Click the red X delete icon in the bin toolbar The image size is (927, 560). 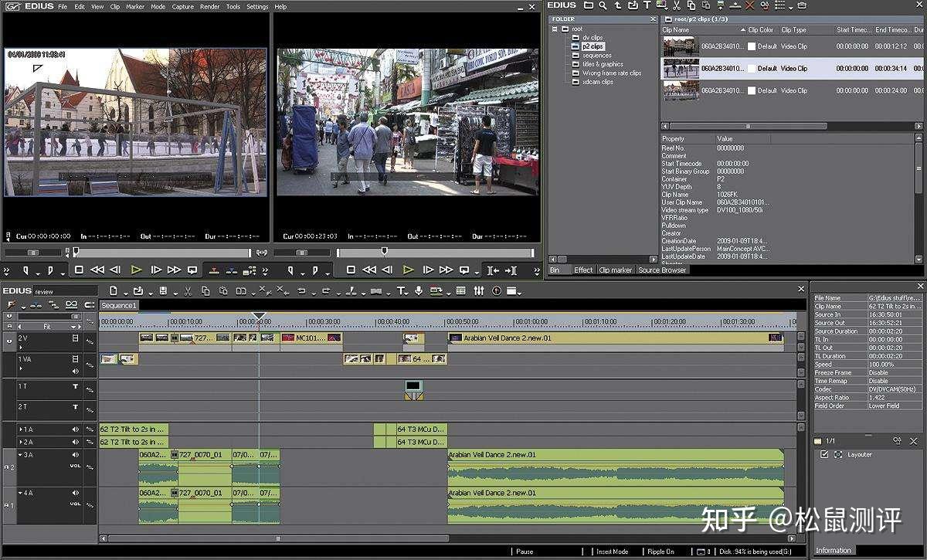coord(750,6)
